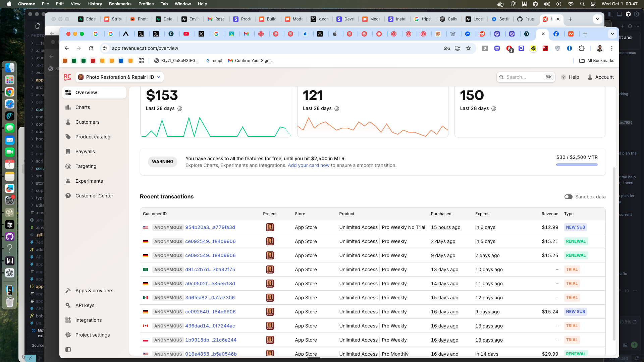Viewport: 644px width, 362px height.
Task: Open the Charts section icon
Action: (68, 107)
